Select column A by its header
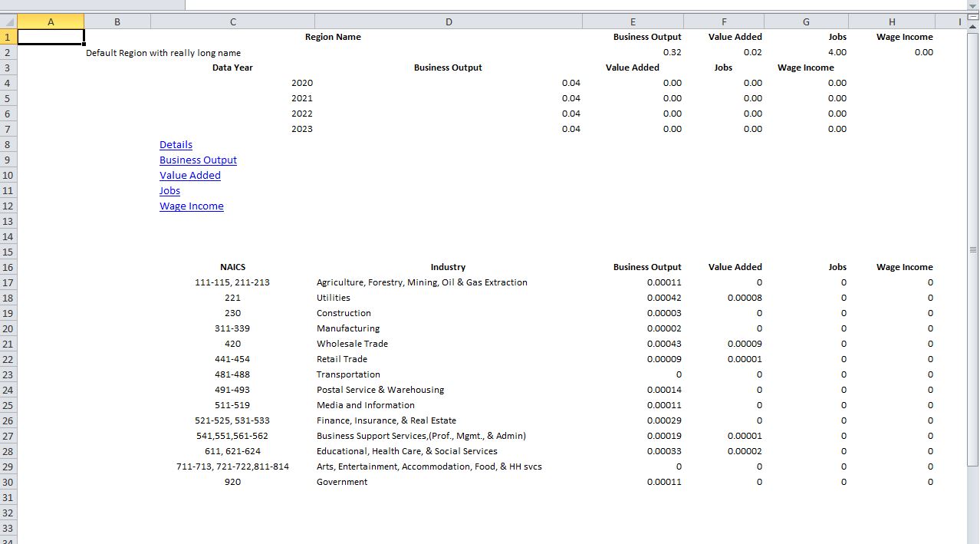 [x=51, y=21]
